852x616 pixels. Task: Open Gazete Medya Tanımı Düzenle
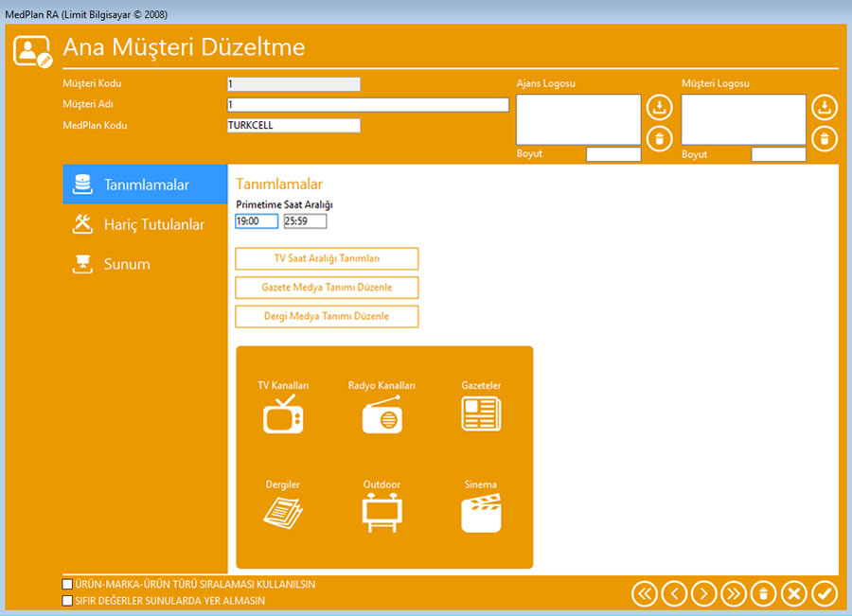[327, 288]
